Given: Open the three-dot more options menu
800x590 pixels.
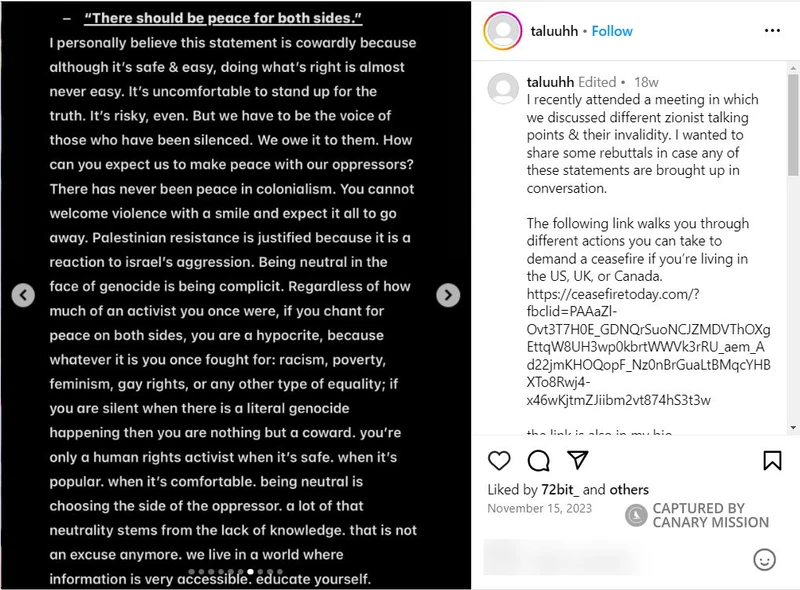Looking at the screenshot, I should 772,31.
